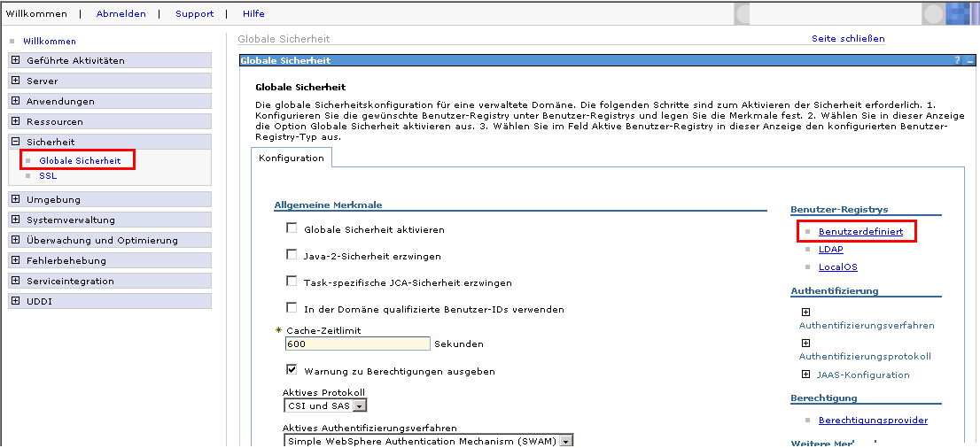980x448 pixels.
Task: Click the help question mark icon
Action: point(957,60)
